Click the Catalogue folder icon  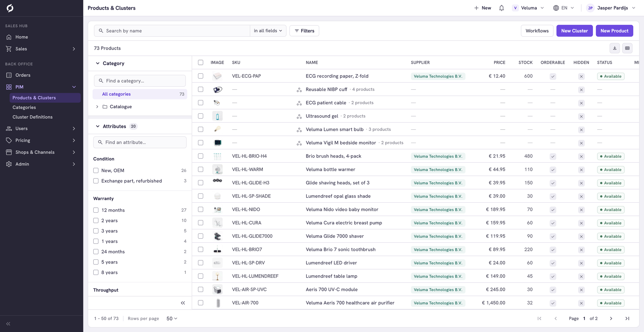click(x=105, y=107)
